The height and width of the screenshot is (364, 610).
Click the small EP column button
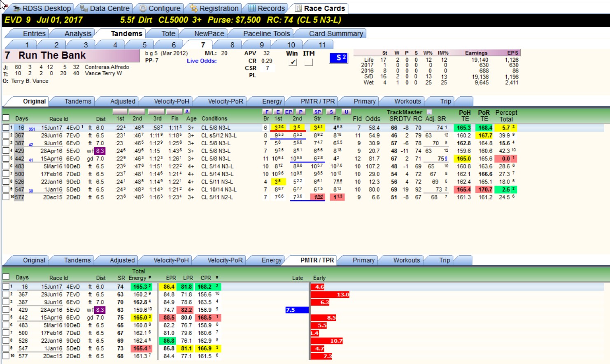pyautogui.click(x=289, y=112)
